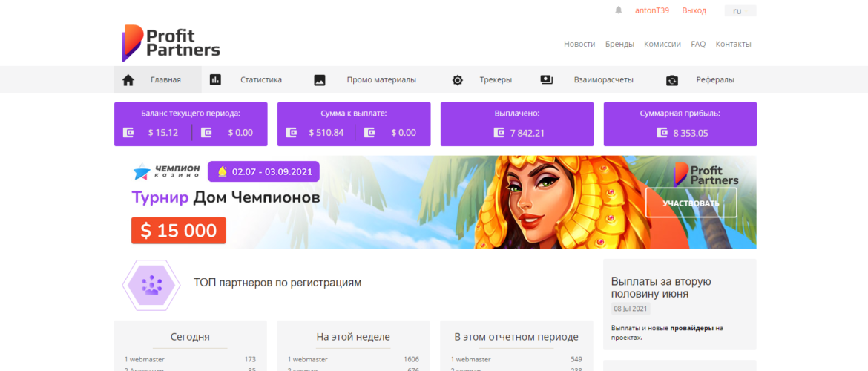Click the wallet icon next to 7 842.21
The image size is (868, 371).
click(x=499, y=133)
